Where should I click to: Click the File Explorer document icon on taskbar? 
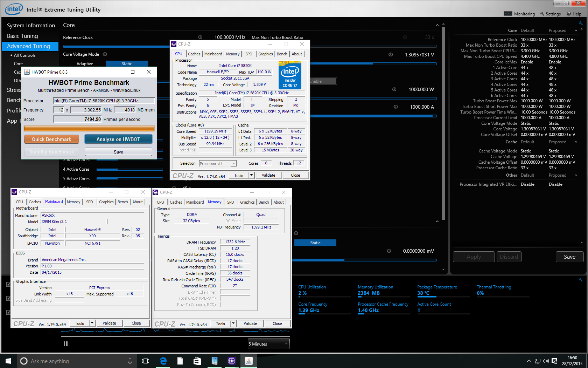(x=180, y=361)
